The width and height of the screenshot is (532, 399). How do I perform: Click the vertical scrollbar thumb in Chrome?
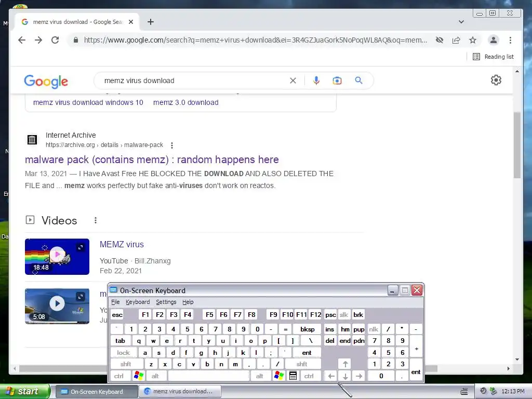pos(517,145)
